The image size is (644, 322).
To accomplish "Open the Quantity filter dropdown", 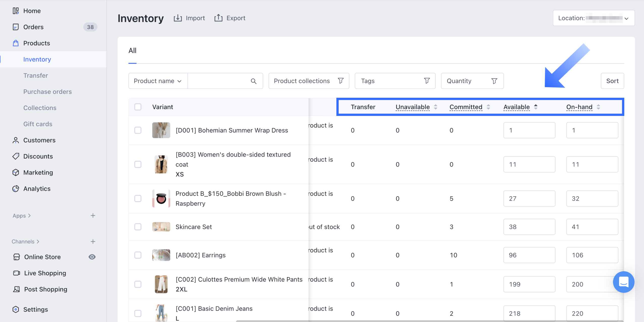I will 472,81.
